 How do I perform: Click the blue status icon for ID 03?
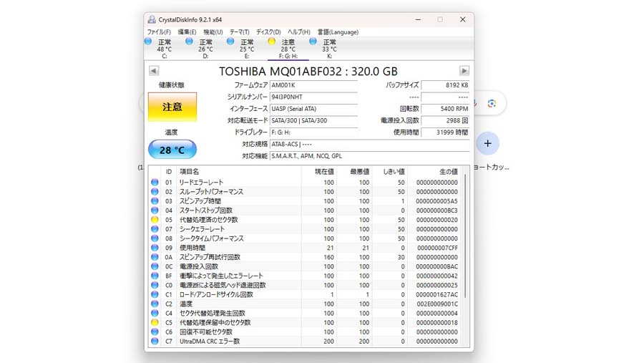tap(155, 201)
